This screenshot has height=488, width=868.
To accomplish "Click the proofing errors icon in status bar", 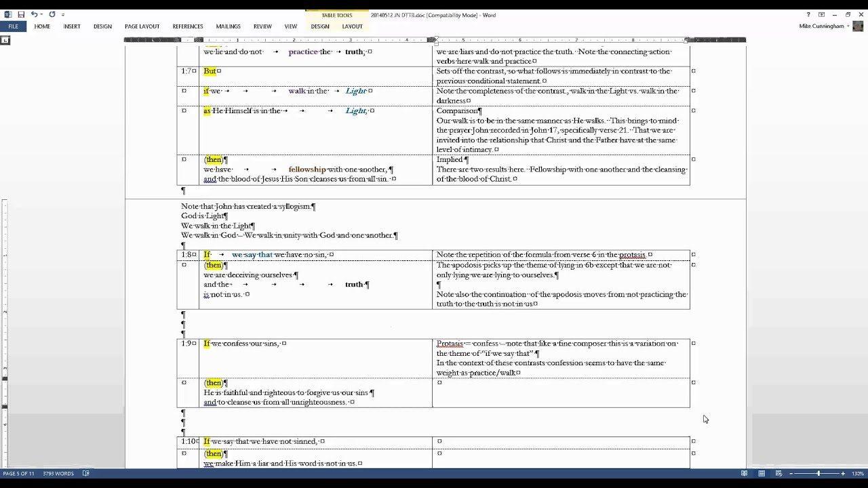I will pos(85,473).
